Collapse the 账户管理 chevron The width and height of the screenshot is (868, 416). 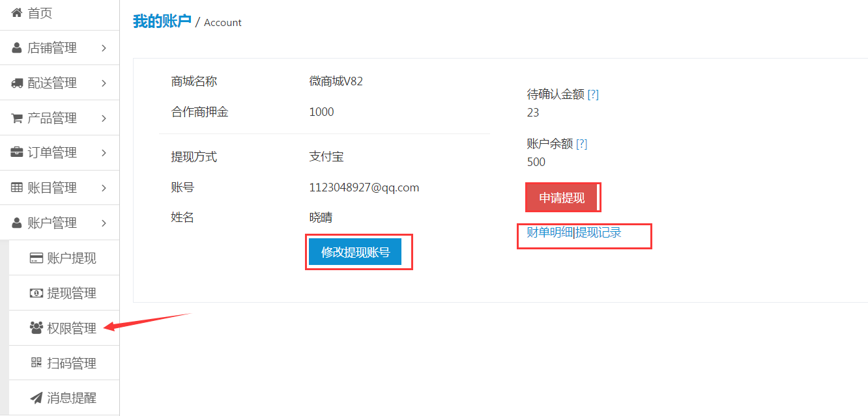click(x=104, y=223)
